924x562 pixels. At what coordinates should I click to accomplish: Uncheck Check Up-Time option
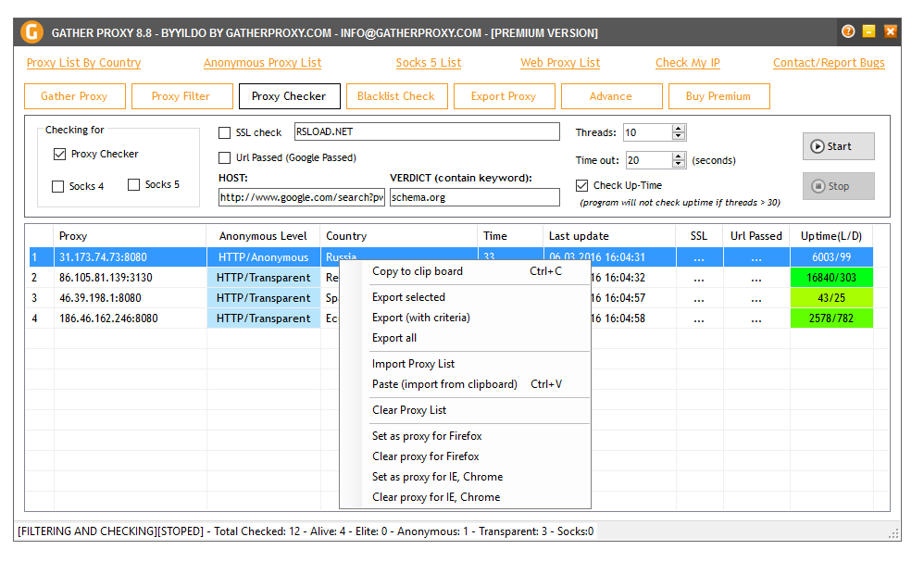[x=581, y=185]
